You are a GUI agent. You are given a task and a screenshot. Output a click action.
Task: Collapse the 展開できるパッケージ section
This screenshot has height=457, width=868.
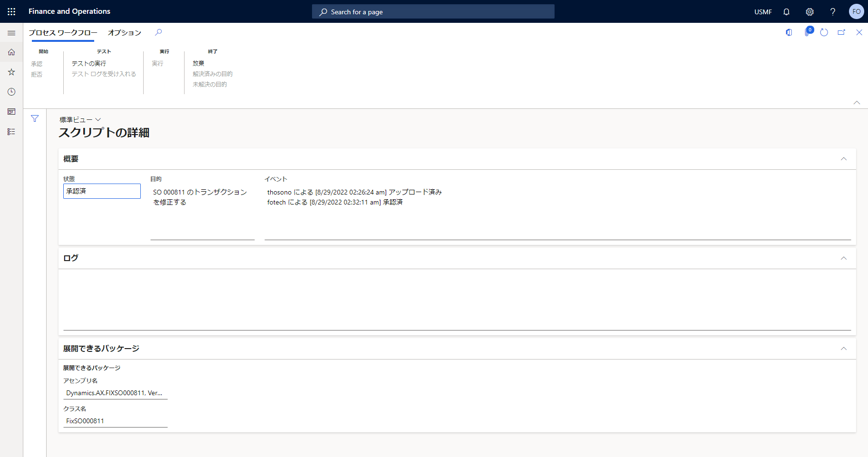(x=844, y=349)
